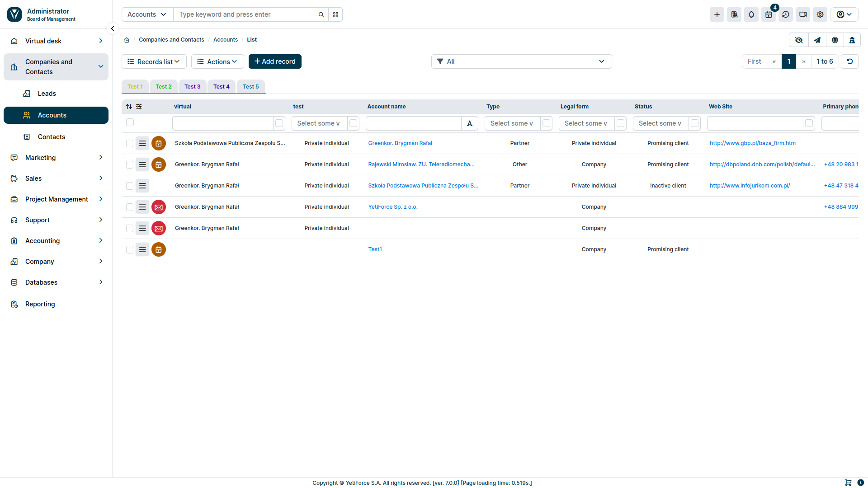Toggle the virtual column filter checkbox
The width and height of the screenshot is (868, 488).
coord(279,123)
